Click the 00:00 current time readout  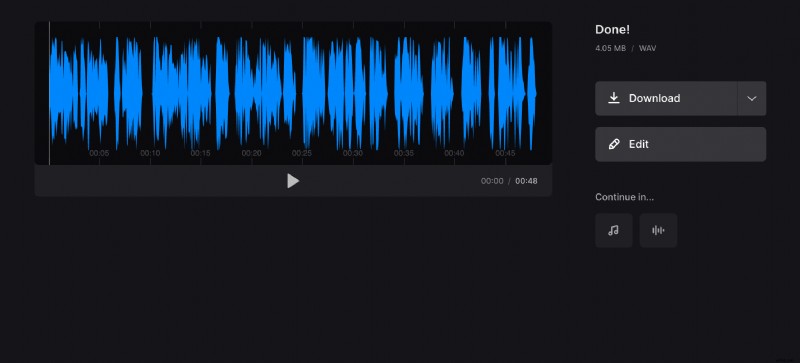[492, 181]
